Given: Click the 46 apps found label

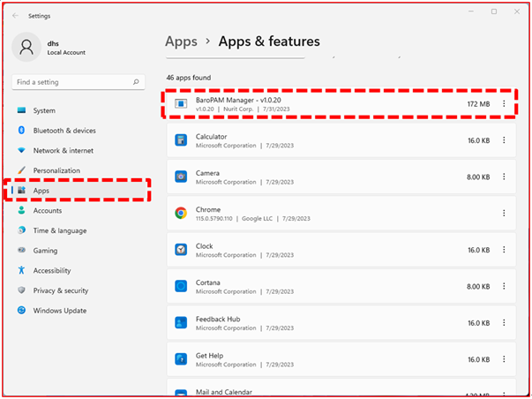Looking at the screenshot, I should (189, 78).
